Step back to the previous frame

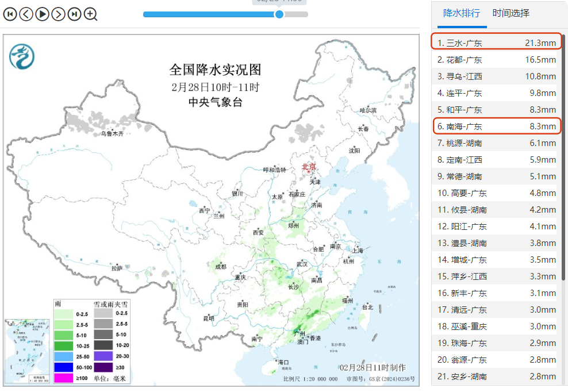(26, 14)
